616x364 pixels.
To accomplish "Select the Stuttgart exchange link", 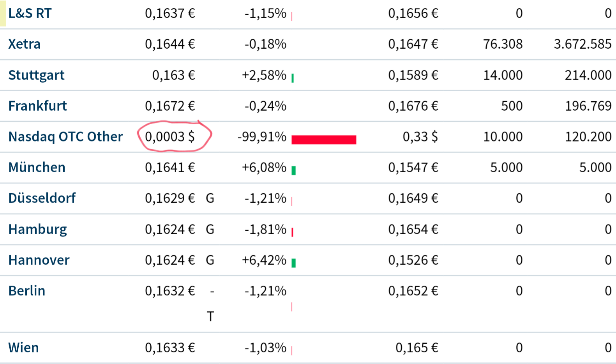I will pos(36,75).
